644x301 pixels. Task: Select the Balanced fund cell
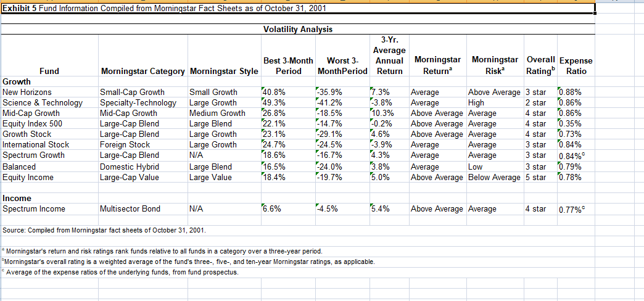pos(49,167)
